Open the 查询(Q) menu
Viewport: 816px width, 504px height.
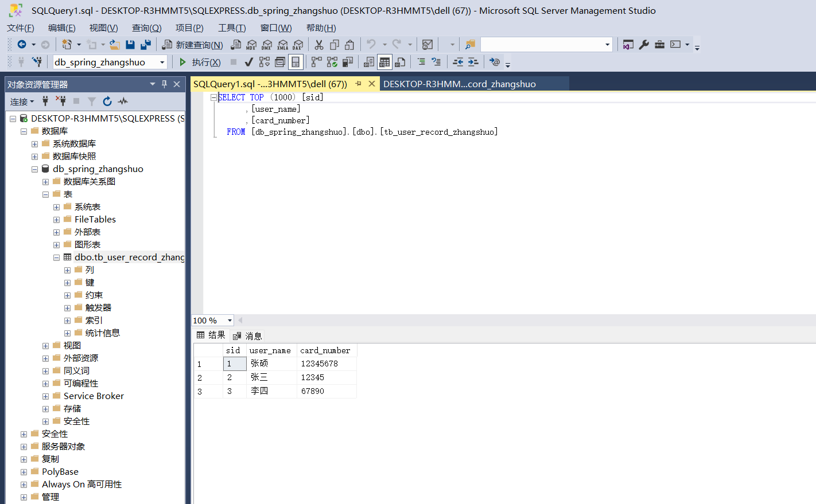147,28
